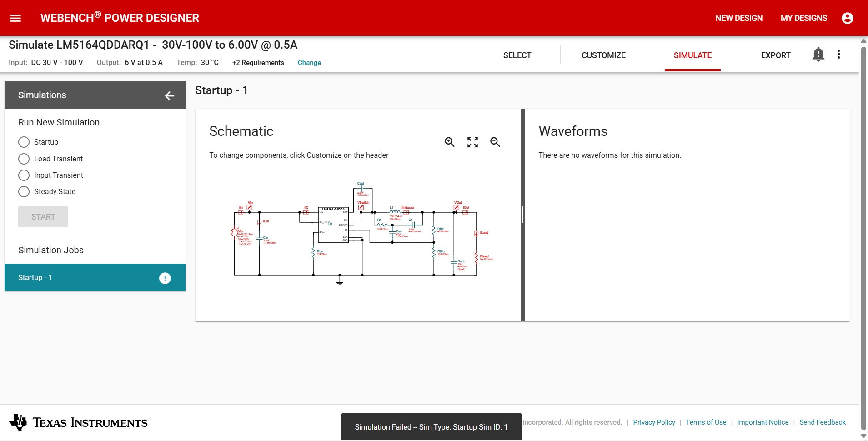868x441 pixels.
Task: Click the Rfbt feedback resistor symbol
Action: pyautogui.click(x=434, y=230)
